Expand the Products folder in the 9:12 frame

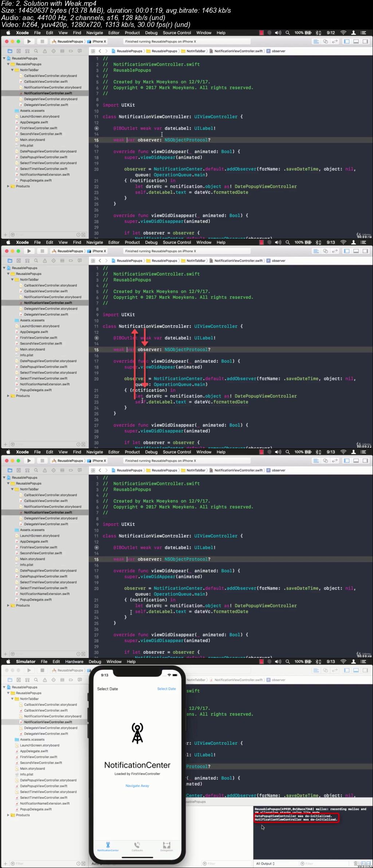(8, 186)
